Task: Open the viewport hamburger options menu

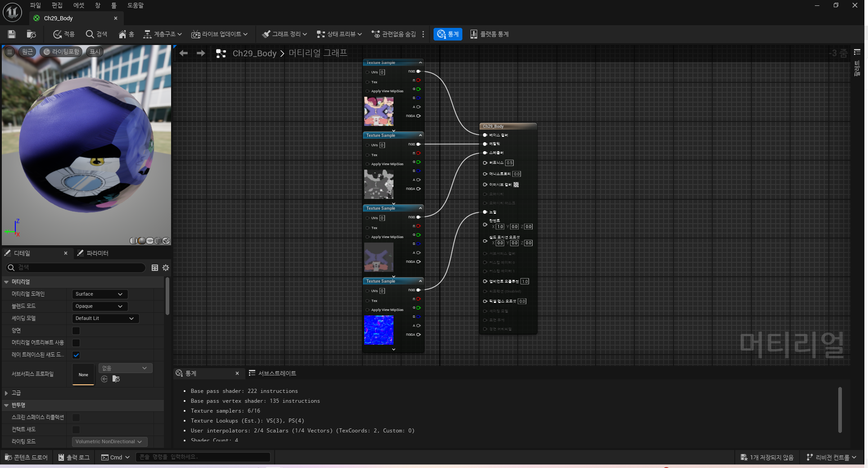Action: click(x=9, y=52)
